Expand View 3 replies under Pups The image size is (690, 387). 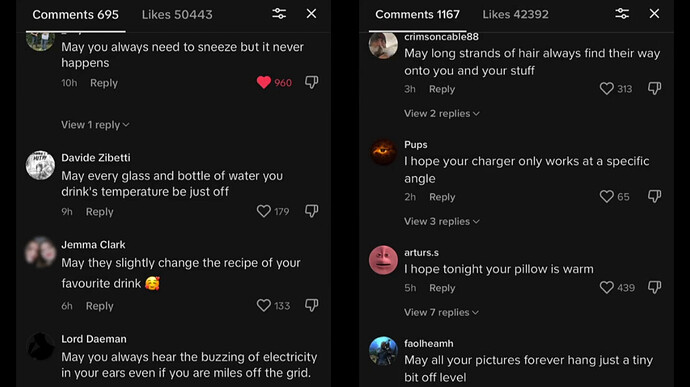[x=442, y=221]
